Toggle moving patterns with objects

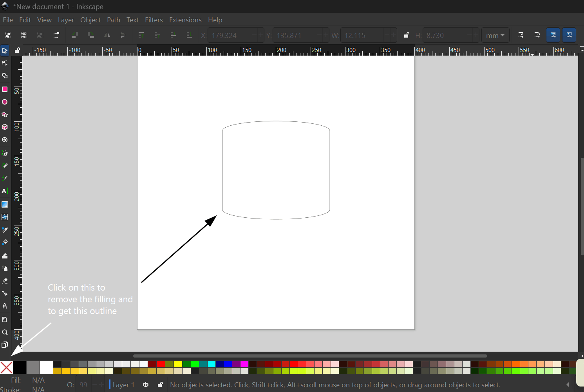click(x=569, y=35)
